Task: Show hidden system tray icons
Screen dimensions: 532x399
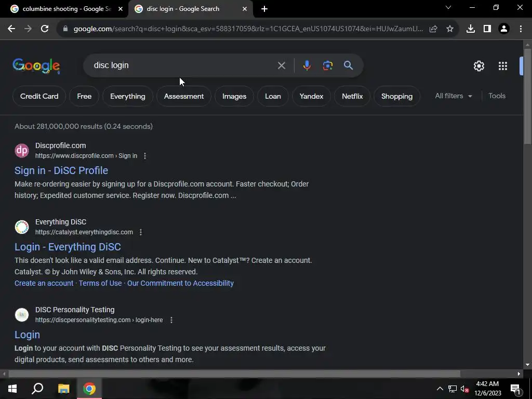Action: click(x=440, y=389)
